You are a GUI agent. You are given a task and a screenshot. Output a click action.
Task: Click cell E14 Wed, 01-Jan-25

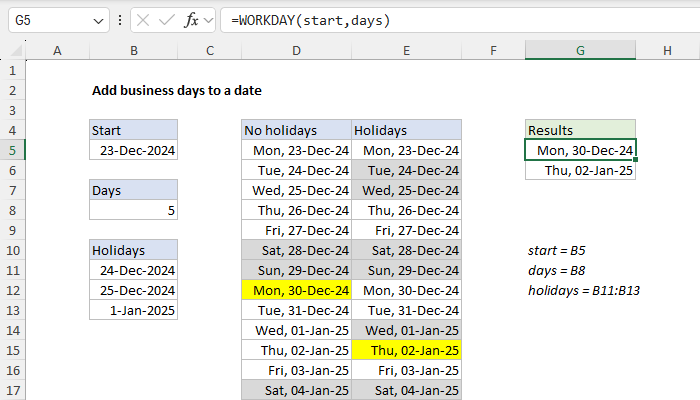pos(406,330)
